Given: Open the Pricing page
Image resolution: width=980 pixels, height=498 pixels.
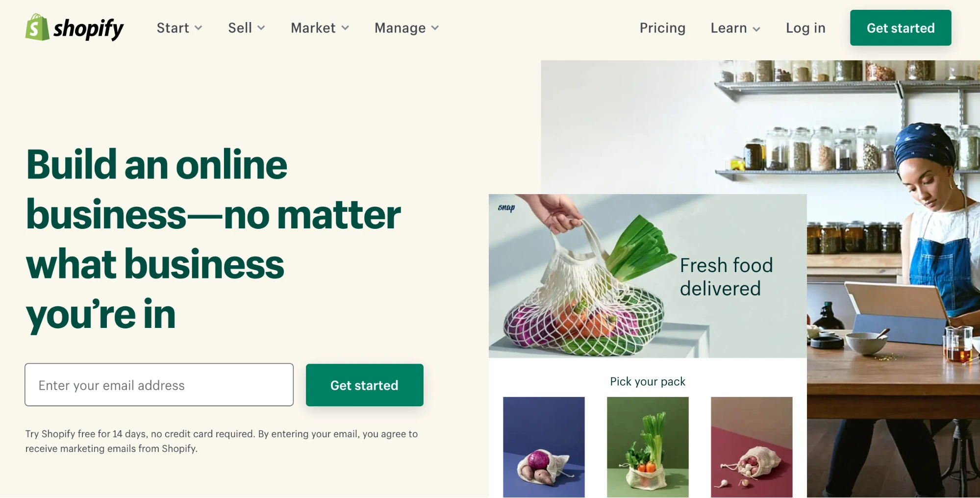Looking at the screenshot, I should (662, 28).
